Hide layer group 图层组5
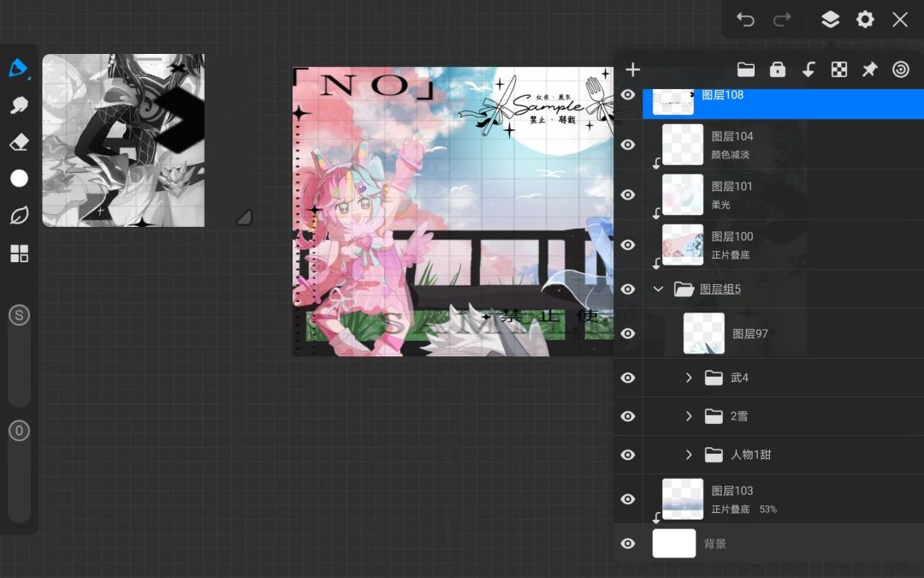 pos(628,289)
